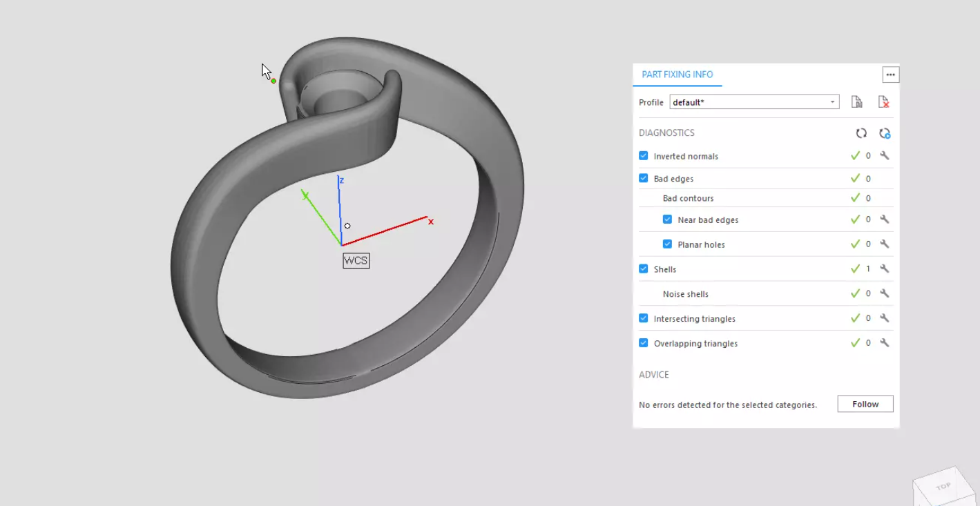The width and height of the screenshot is (980, 506).
Task: Uncheck the Bad edges checkbox
Action: (644, 178)
